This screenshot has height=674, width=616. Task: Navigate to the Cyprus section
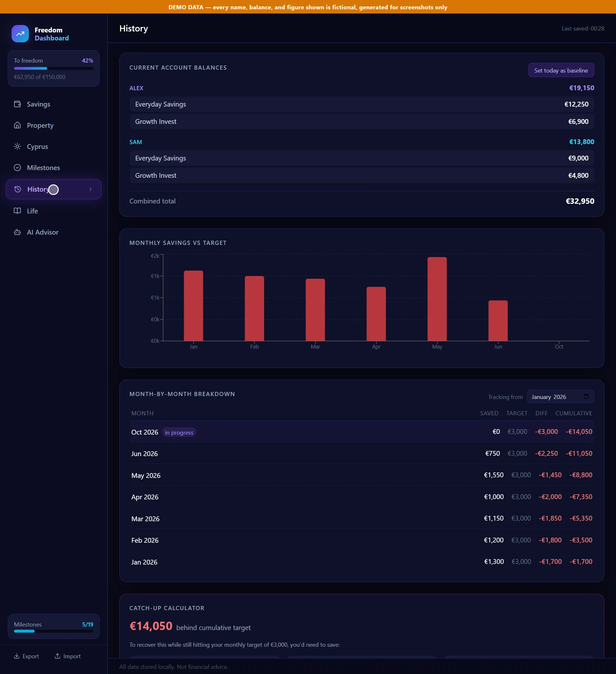click(54, 146)
